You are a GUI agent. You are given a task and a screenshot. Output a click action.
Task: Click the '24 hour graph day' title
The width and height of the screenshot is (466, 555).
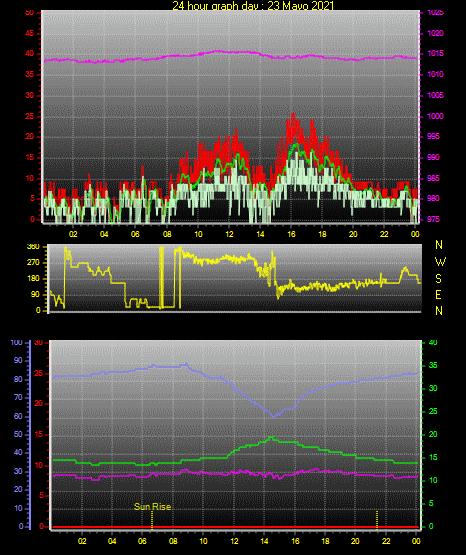[253, 5]
